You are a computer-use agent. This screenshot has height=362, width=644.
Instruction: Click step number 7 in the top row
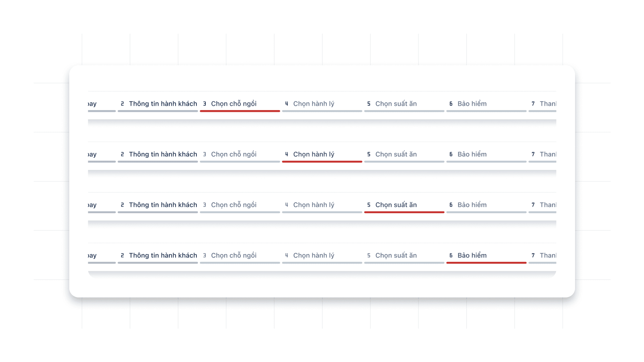click(x=533, y=104)
